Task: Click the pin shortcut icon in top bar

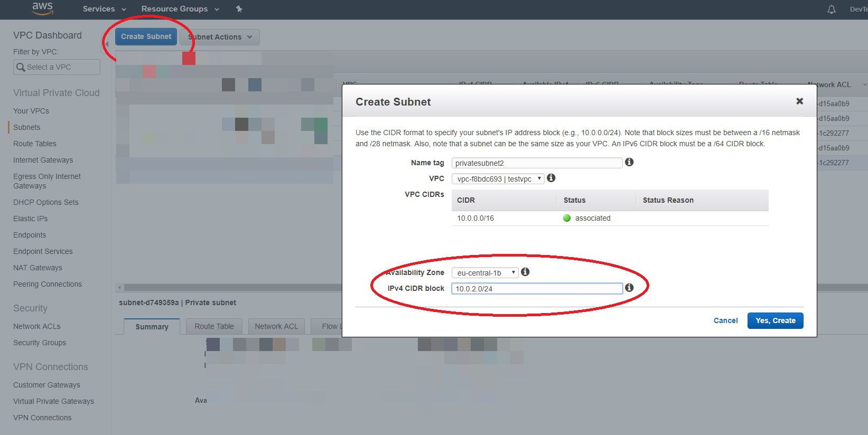Action: [x=239, y=9]
